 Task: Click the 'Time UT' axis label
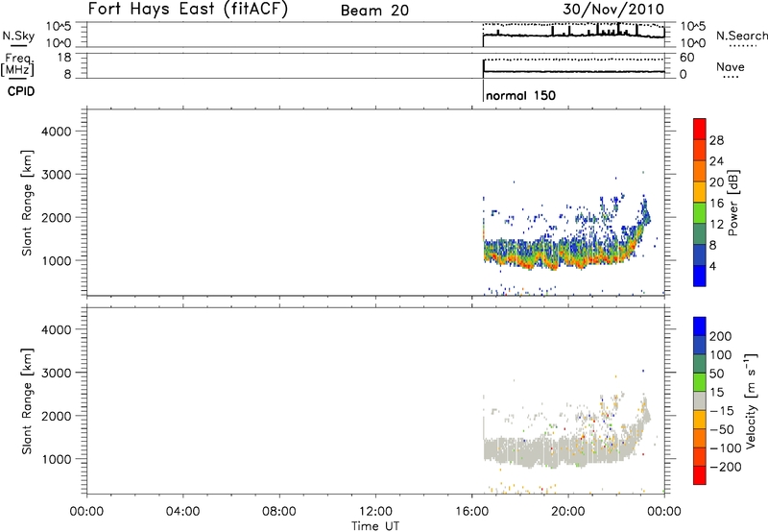pos(375,526)
